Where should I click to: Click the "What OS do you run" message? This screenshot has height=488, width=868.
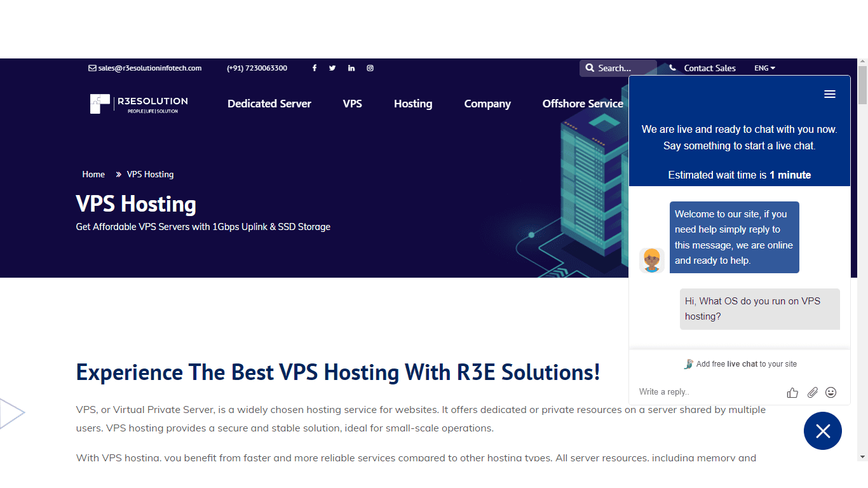click(760, 309)
